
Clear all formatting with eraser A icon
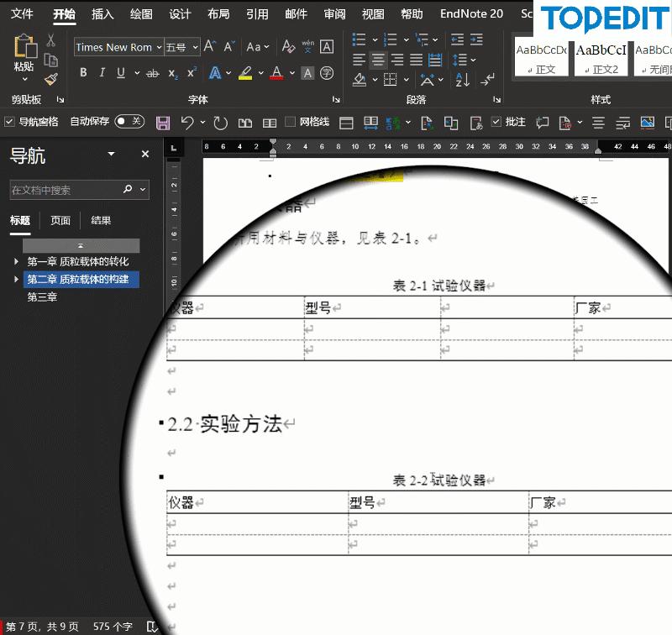pos(288,46)
